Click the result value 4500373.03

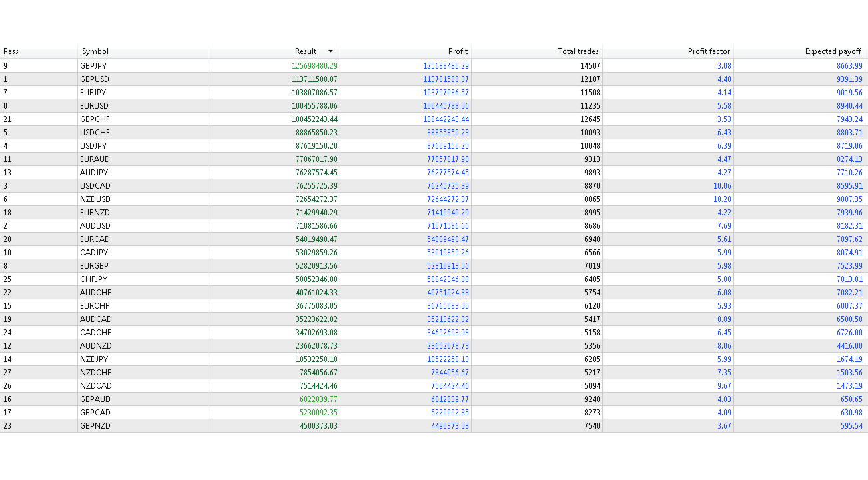(x=318, y=426)
